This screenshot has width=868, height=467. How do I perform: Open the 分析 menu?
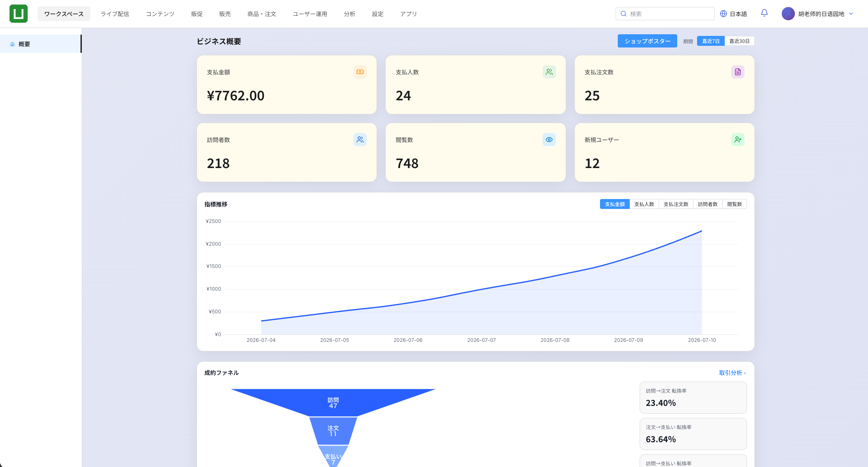click(x=350, y=14)
